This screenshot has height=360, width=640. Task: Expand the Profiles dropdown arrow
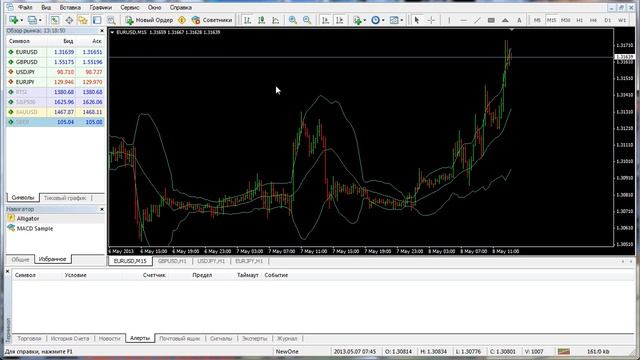[40, 20]
